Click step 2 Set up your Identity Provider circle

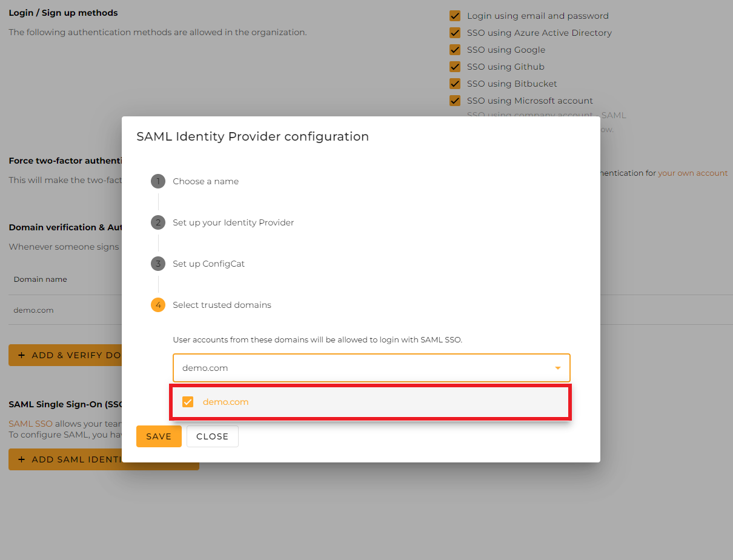click(x=158, y=222)
